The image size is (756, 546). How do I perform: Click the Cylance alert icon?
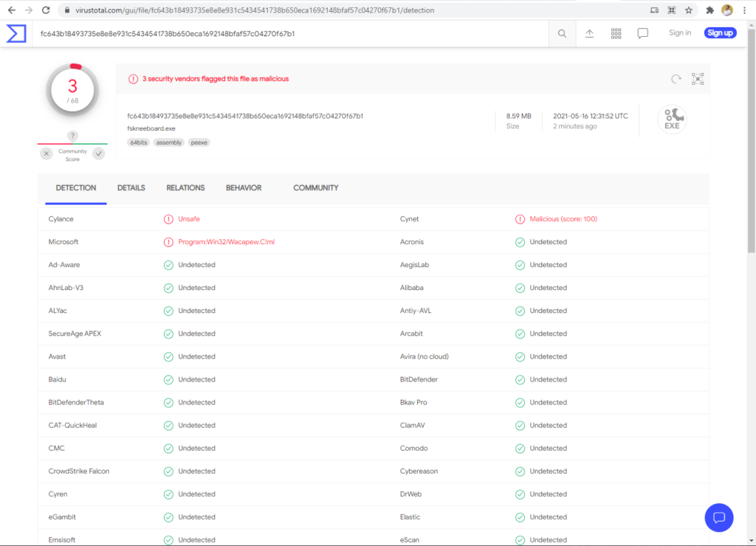click(168, 219)
